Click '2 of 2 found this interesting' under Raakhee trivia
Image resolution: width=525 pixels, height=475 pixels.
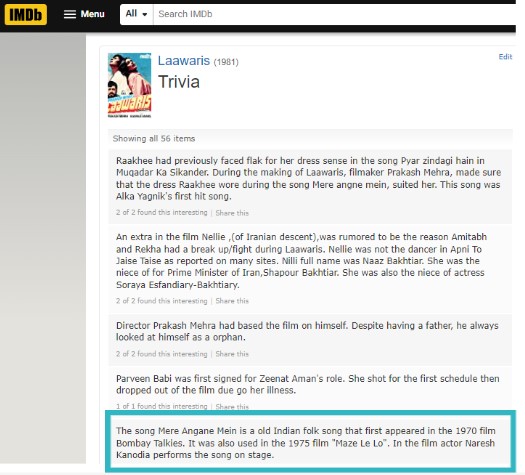tap(162, 213)
